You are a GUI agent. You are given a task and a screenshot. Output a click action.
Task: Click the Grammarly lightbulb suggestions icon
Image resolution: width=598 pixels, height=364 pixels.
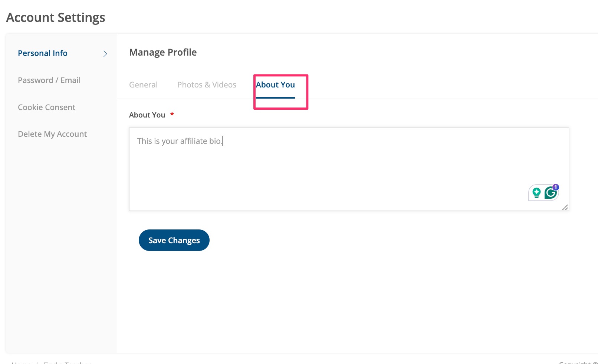pos(536,193)
